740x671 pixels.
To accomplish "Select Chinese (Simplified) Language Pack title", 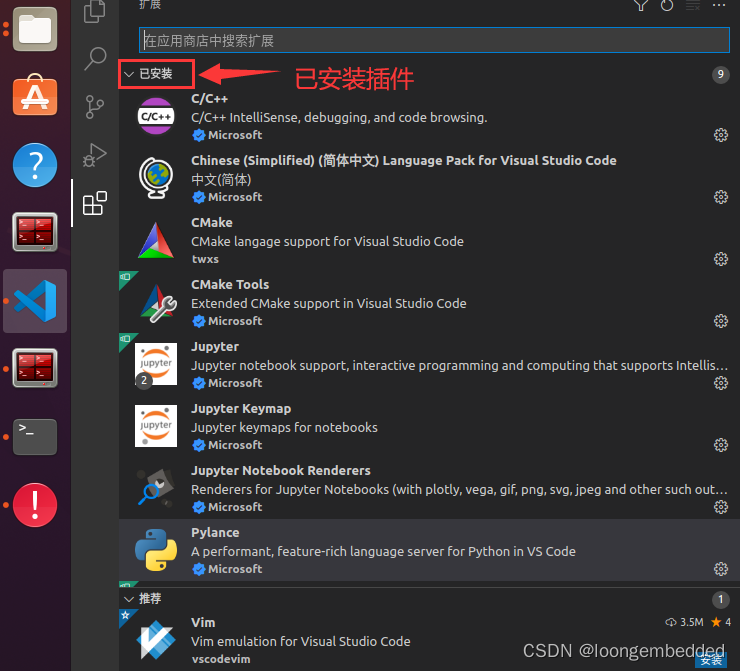I will click(x=404, y=160).
